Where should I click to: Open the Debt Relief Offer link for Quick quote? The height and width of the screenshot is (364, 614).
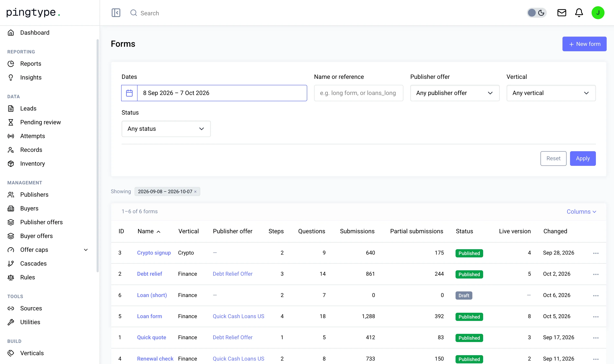point(232,337)
